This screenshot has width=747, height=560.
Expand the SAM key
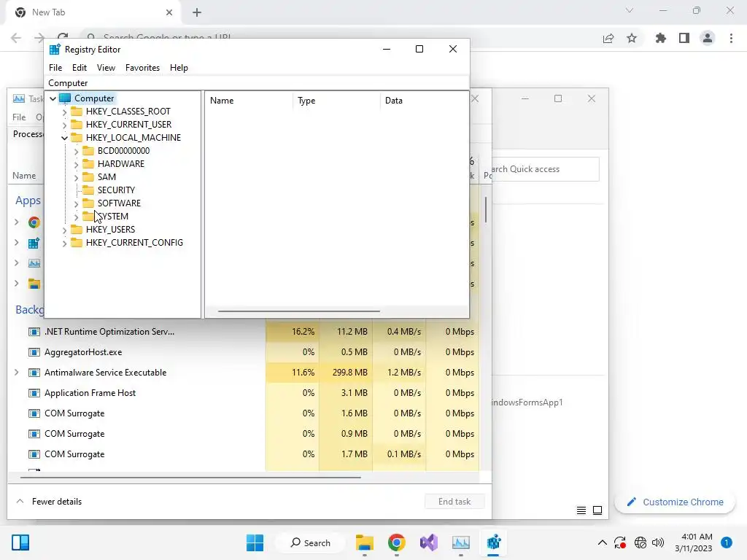tap(76, 177)
